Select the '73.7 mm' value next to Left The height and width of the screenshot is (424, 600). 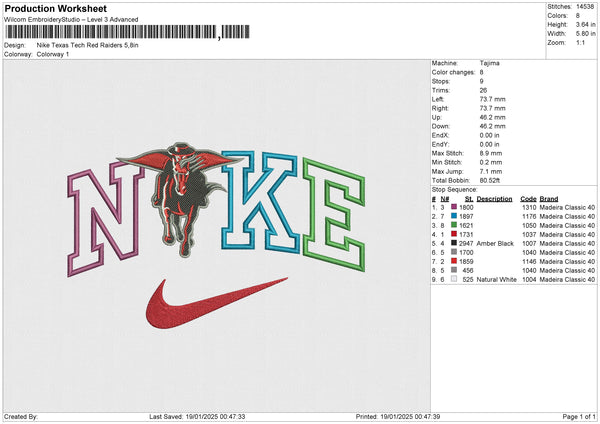point(492,99)
